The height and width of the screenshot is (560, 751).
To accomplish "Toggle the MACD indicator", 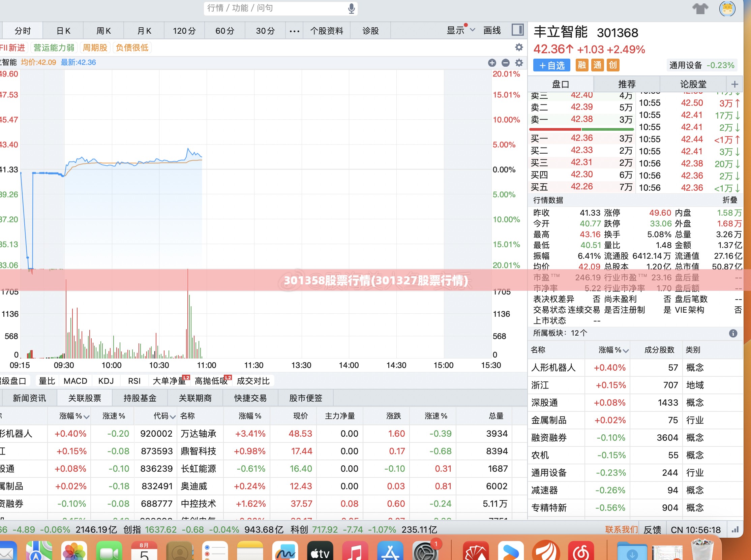I will pyautogui.click(x=75, y=381).
